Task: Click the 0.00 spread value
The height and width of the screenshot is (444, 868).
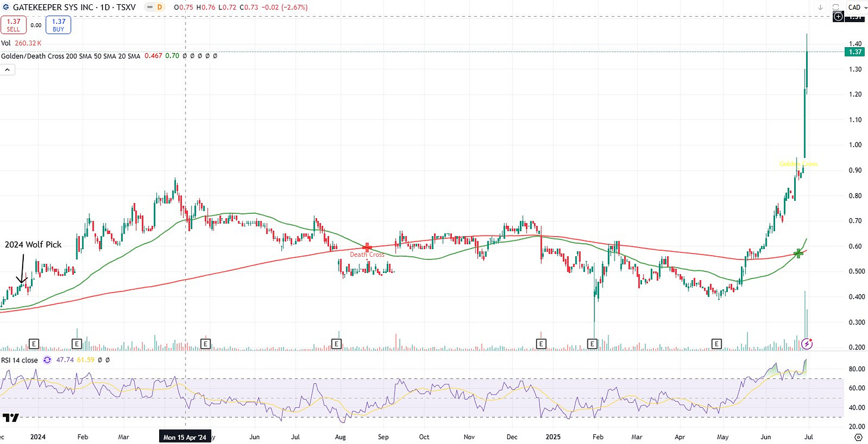Action: pos(36,25)
